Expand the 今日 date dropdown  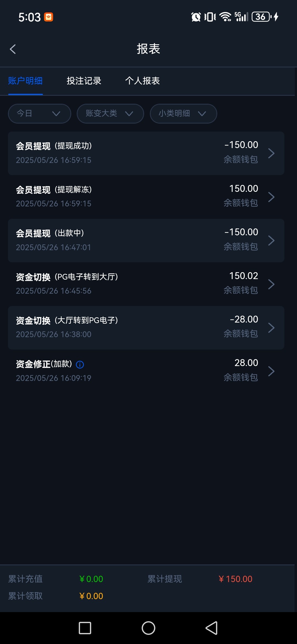click(x=40, y=114)
